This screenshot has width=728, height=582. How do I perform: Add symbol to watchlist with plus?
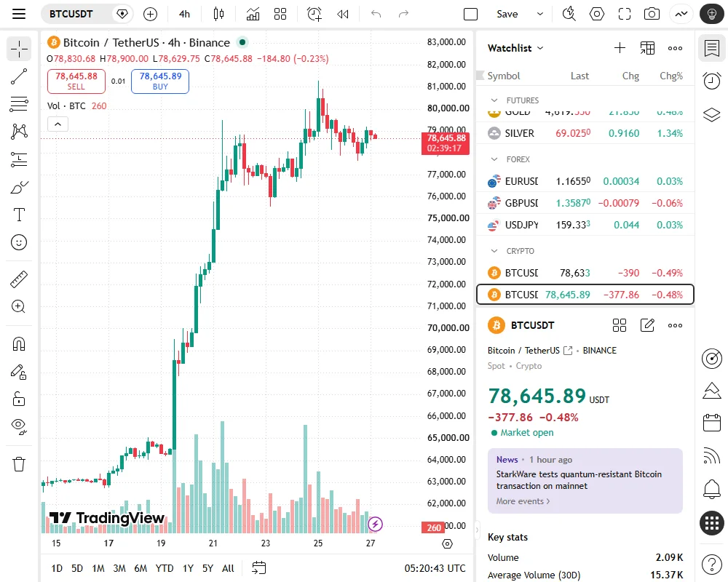pyautogui.click(x=620, y=48)
